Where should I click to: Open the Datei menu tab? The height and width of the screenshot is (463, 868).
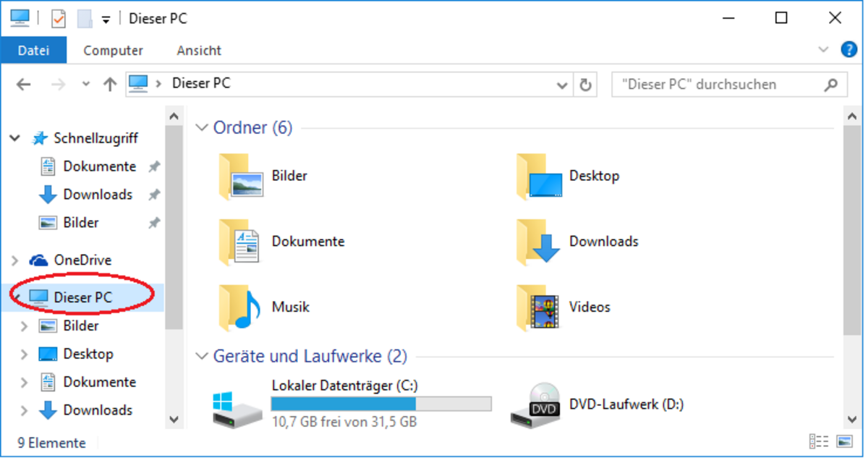(33, 51)
